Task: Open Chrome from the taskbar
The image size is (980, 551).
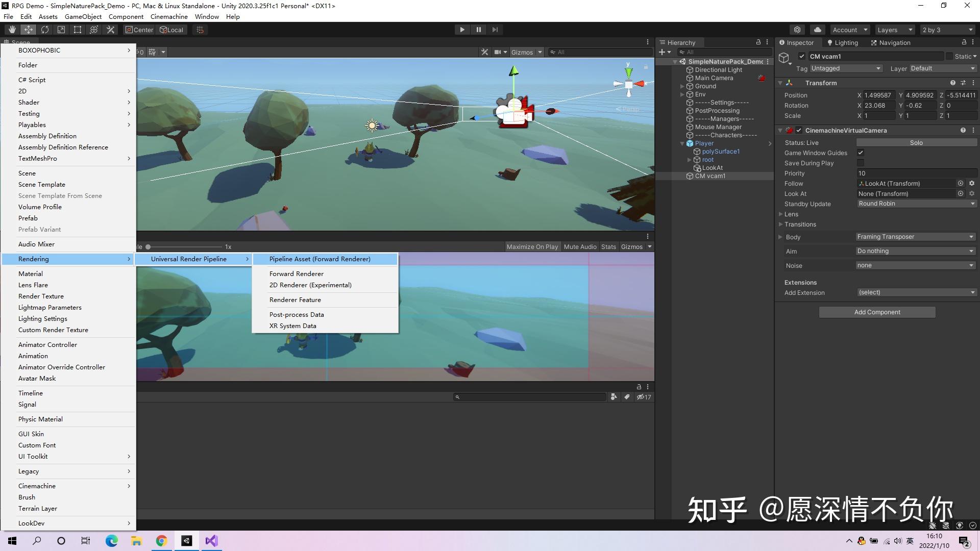Action: 161,541
